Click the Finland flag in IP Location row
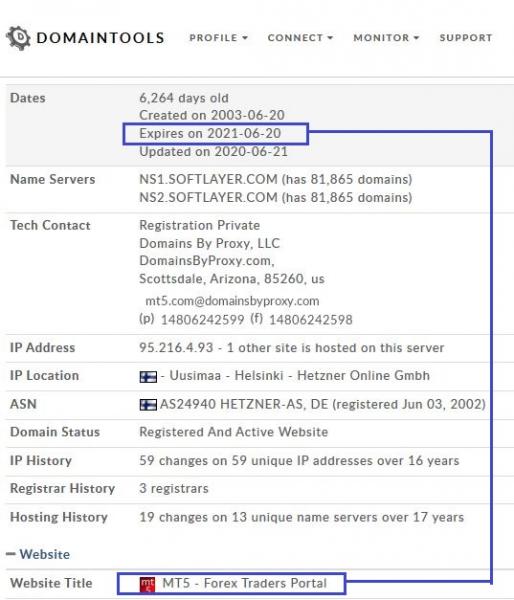Viewport: 514px width, 600px height. tap(148, 377)
